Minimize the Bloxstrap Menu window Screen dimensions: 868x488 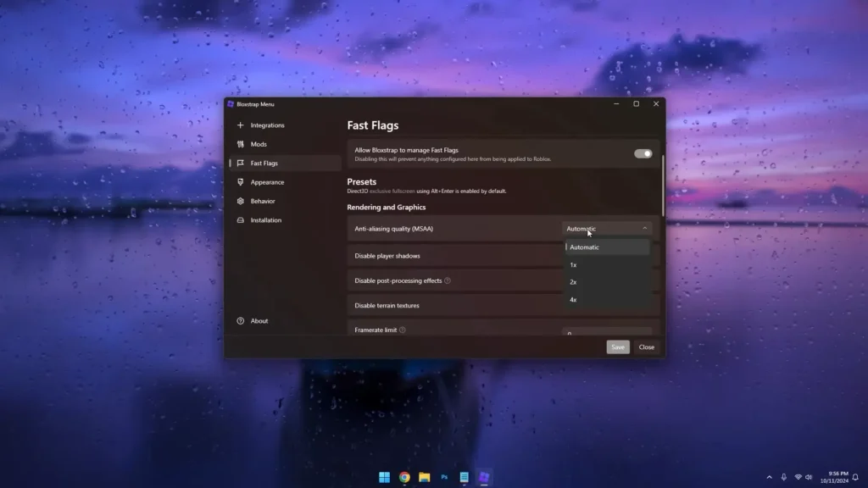(616, 104)
